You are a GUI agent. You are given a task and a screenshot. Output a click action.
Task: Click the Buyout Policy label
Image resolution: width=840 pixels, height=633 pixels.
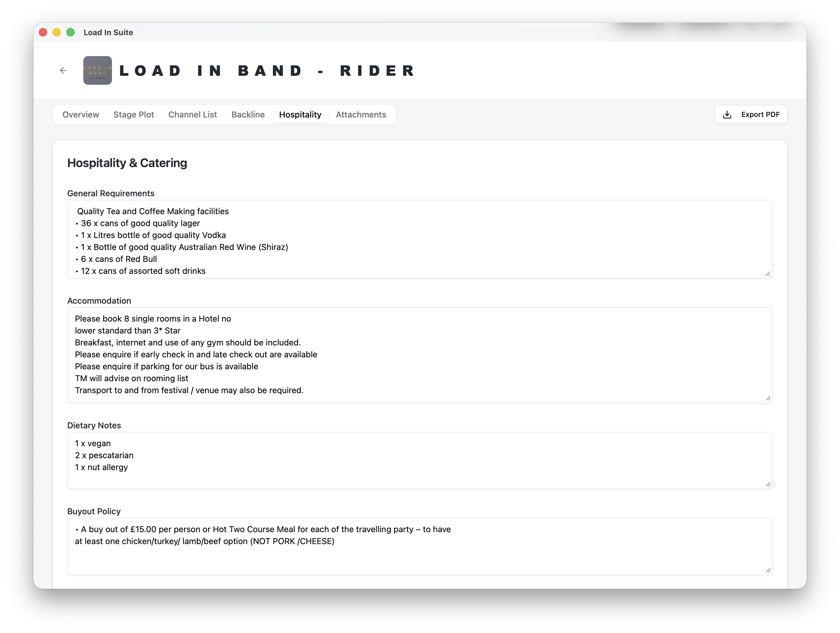click(x=94, y=512)
